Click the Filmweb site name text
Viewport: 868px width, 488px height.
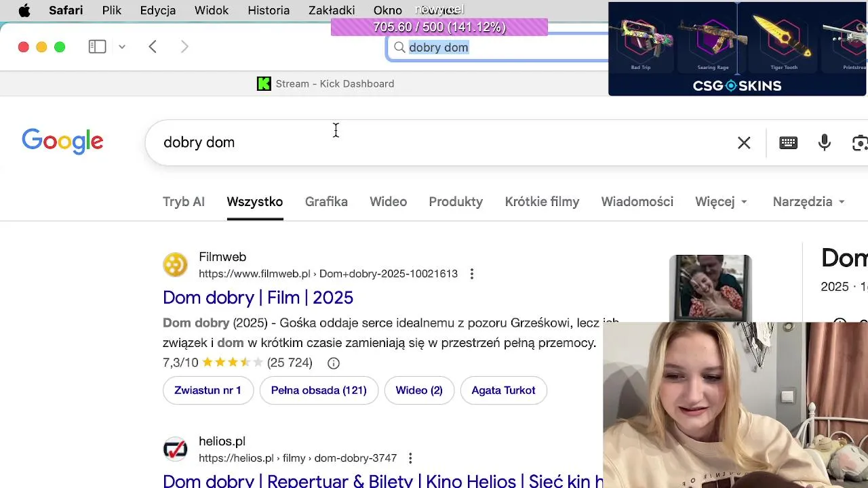(222, 257)
